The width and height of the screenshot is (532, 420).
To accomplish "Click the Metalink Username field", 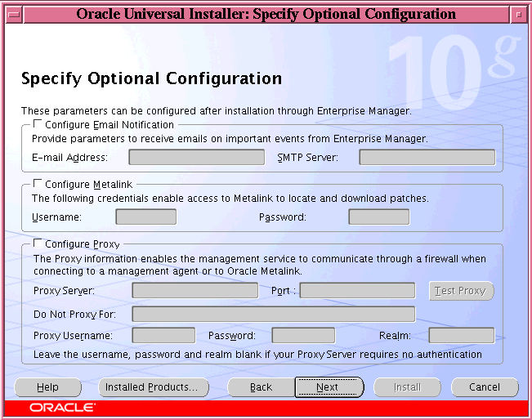I will [x=146, y=217].
